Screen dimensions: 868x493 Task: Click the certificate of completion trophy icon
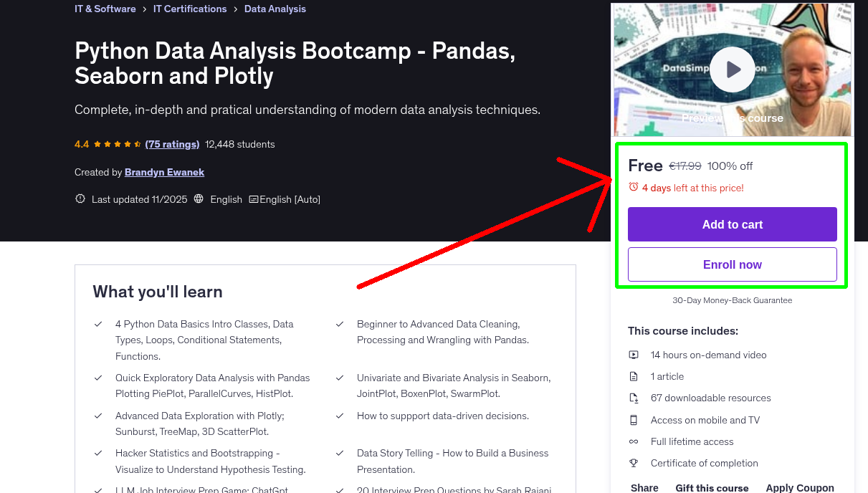click(x=634, y=462)
